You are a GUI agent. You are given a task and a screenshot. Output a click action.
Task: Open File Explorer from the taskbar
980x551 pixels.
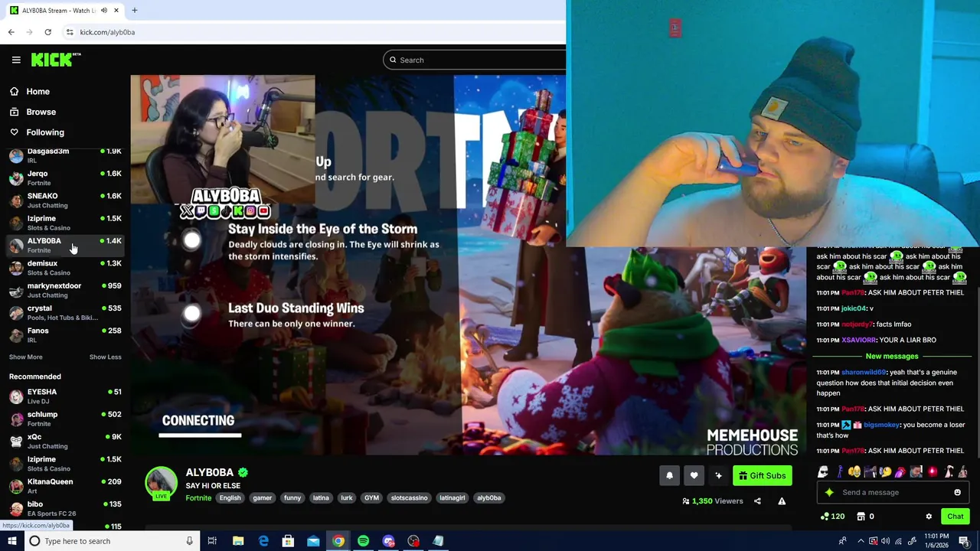[x=238, y=541]
